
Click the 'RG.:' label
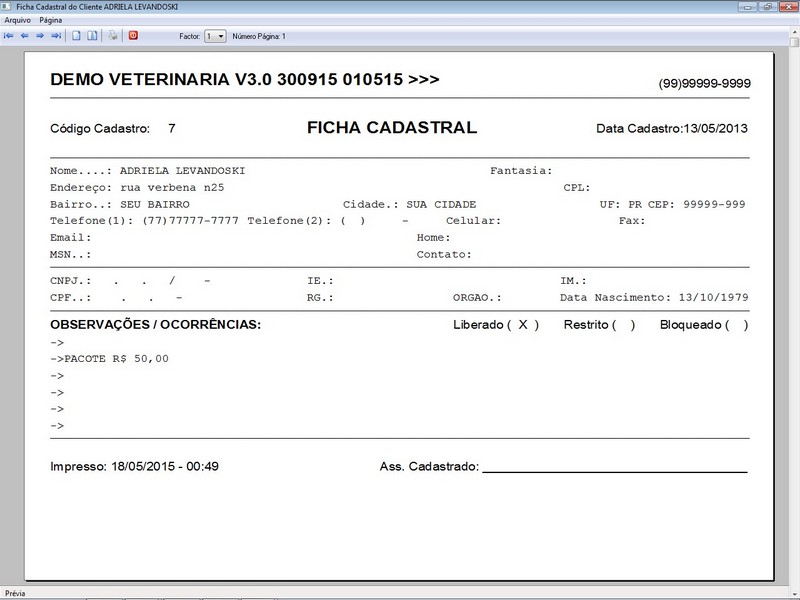(320, 297)
